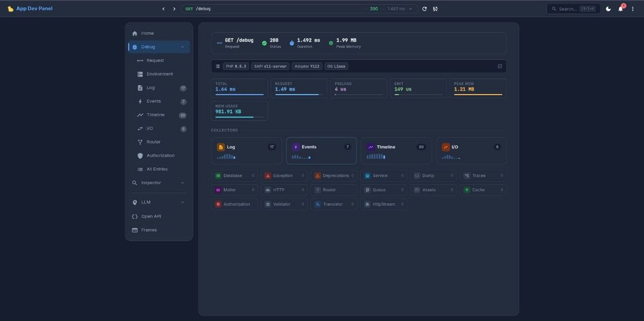Viewport: 644px width, 321px height.
Task: Focus the Search field
Action: pos(573,9)
